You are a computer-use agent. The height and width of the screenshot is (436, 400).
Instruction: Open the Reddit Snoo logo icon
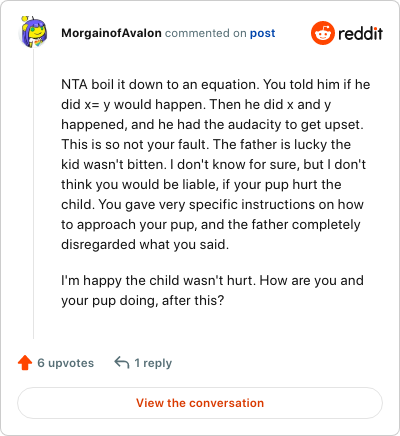(322, 33)
